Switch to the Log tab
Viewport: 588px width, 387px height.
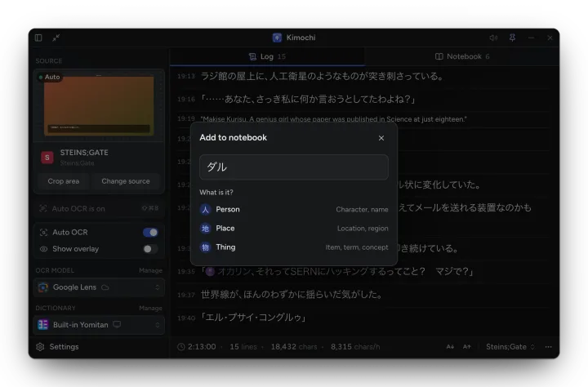coord(267,56)
